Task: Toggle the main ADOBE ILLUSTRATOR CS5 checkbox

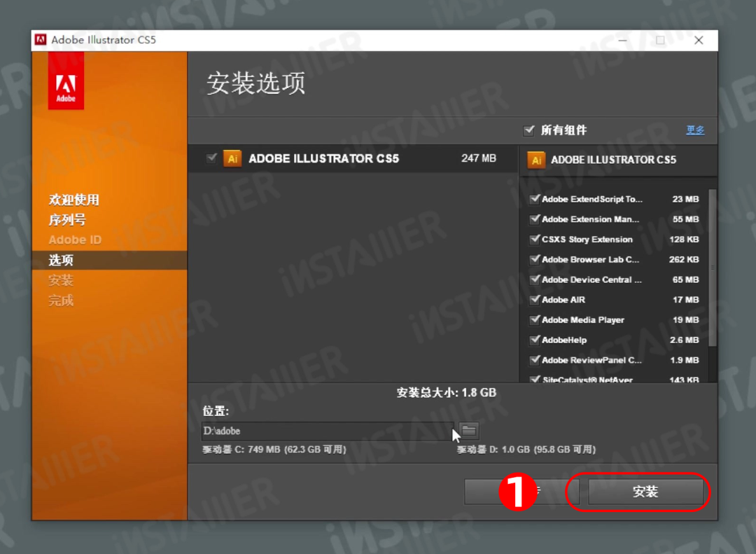Action: 211,158
